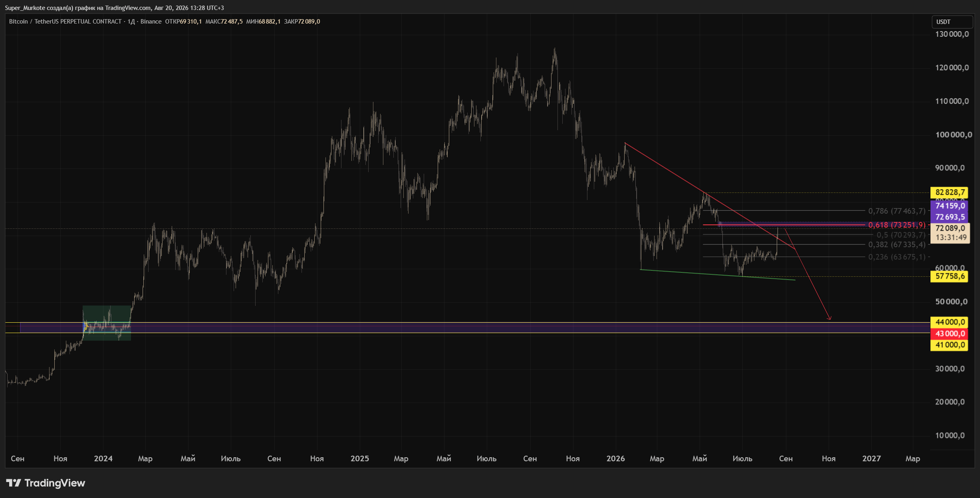Screen dimensions: 980x498
Task: Select the 0,5 (70 293,7) Fibonacci level label
Action: tap(901, 235)
